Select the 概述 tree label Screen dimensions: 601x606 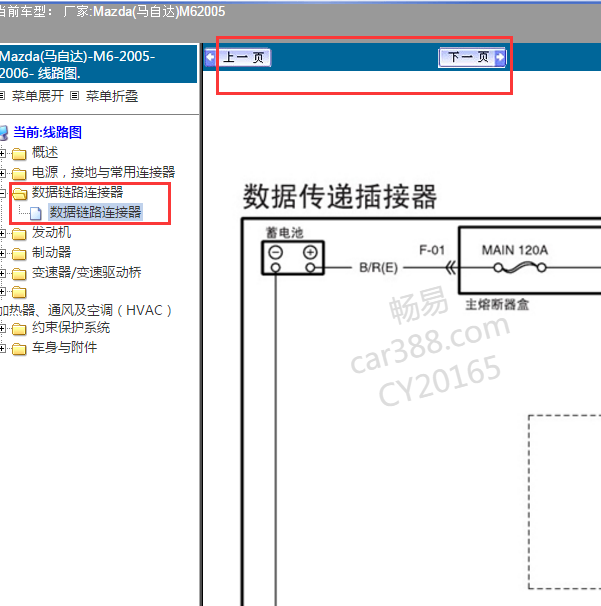click(x=45, y=152)
